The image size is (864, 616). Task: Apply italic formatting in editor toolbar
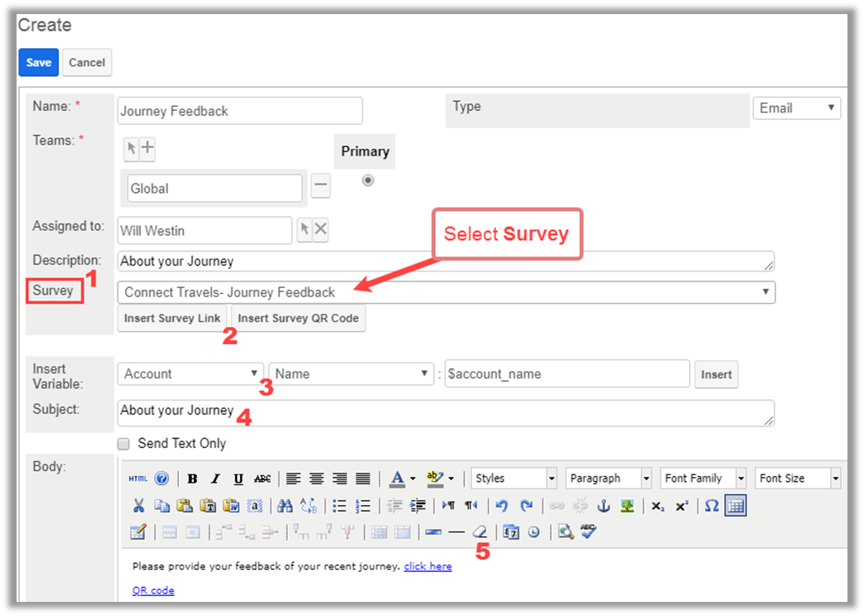[215, 479]
